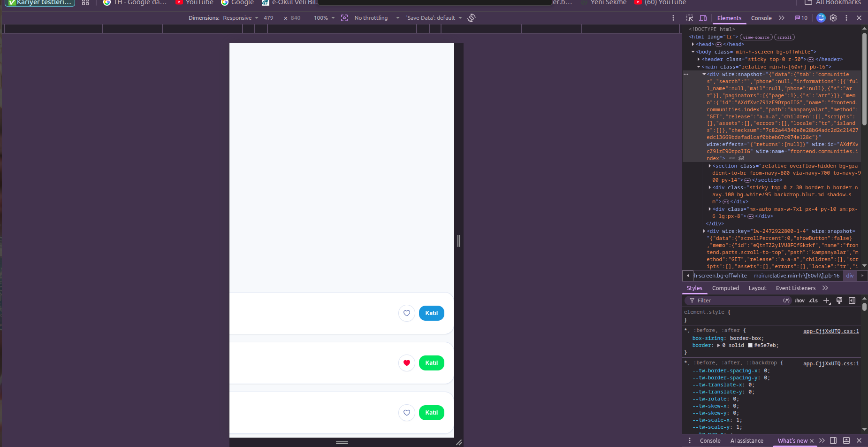The width and height of the screenshot is (868, 447).
Task: Click the viewport height field showing 840
Action: click(x=296, y=18)
